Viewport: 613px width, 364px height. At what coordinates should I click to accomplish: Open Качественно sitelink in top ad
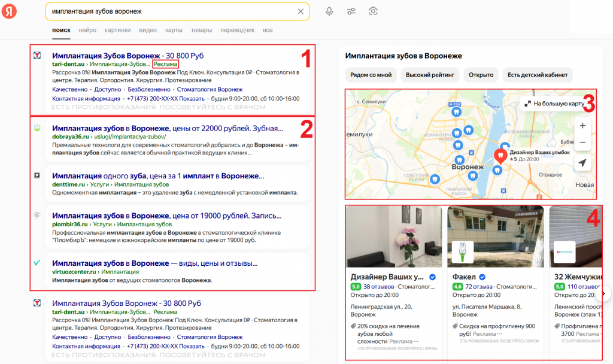click(x=70, y=89)
